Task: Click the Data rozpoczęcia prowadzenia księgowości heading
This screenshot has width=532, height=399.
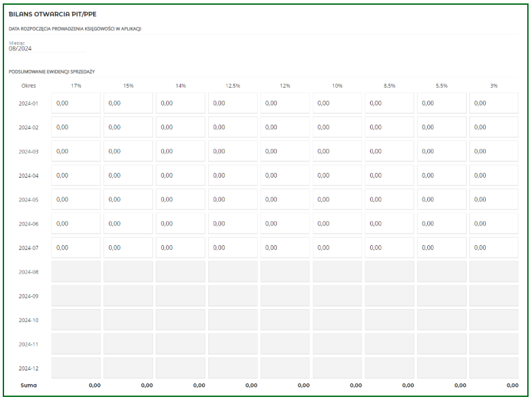Action: click(x=75, y=29)
